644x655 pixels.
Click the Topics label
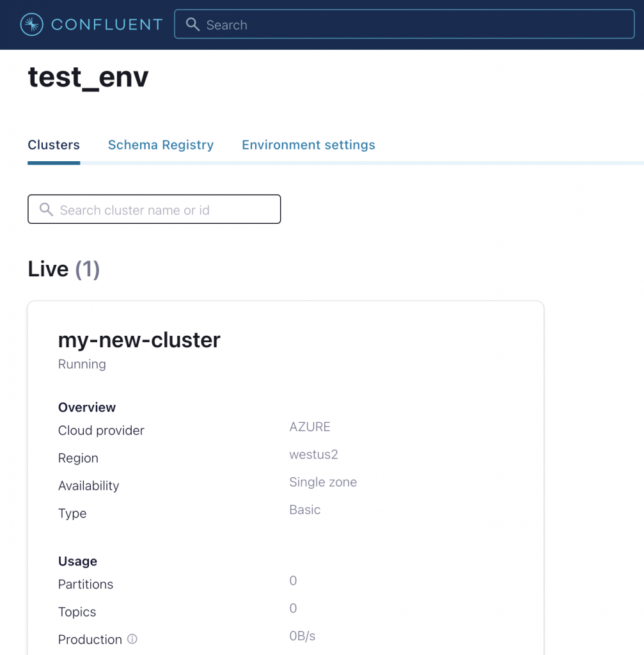click(x=77, y=612)
